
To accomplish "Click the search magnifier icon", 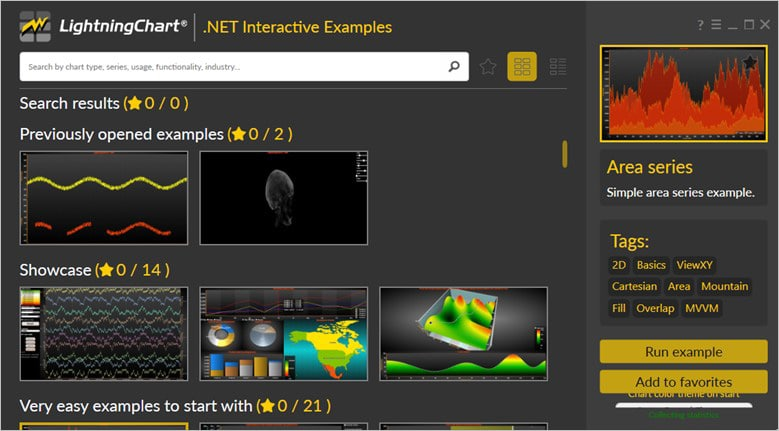I will coord(454,67).
